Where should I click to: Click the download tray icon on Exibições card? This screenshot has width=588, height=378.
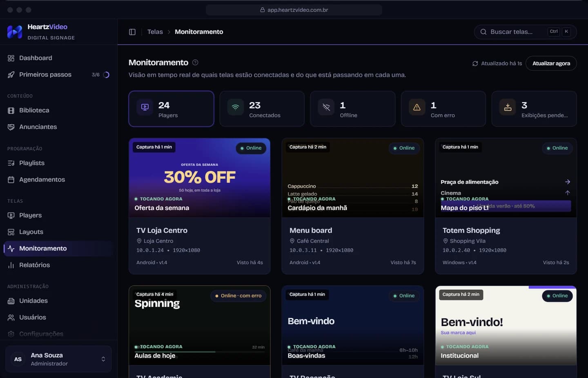point(508,107)
